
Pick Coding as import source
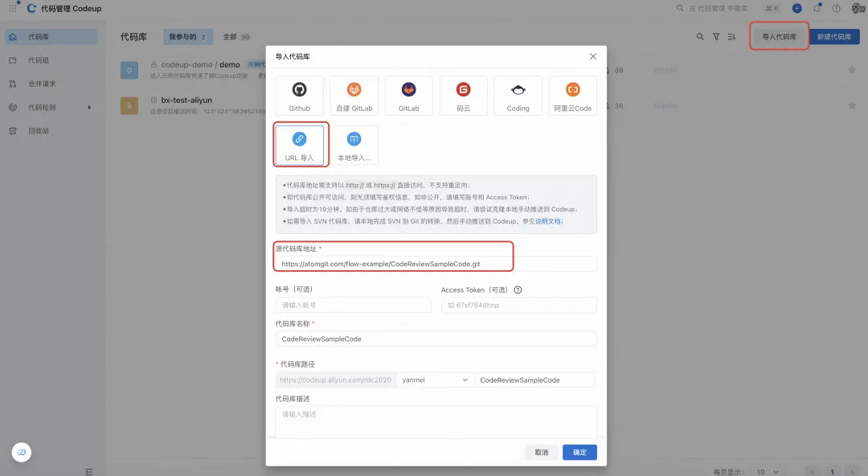[x=518, y=96]
